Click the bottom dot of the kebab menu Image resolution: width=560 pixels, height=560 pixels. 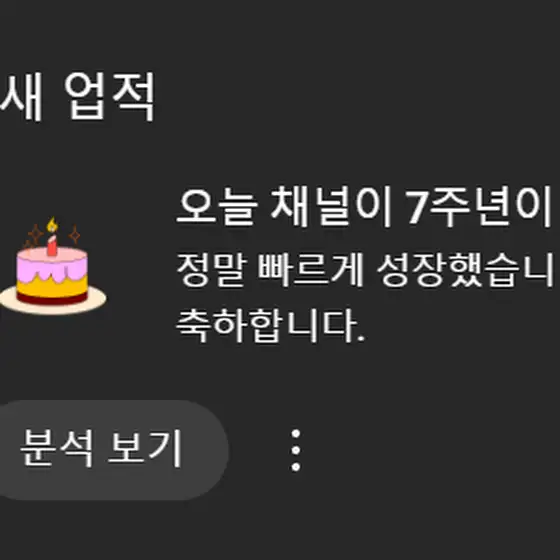[295, 466]
